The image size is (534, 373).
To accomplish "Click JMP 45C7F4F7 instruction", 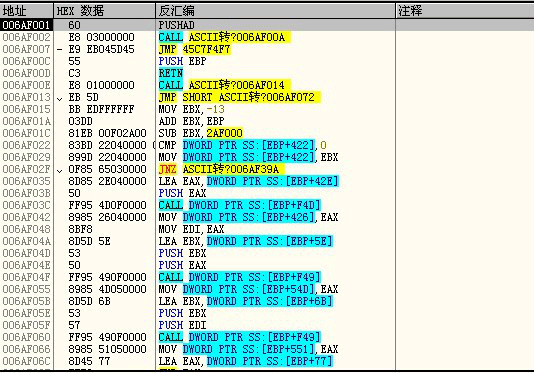I will 194,49.
